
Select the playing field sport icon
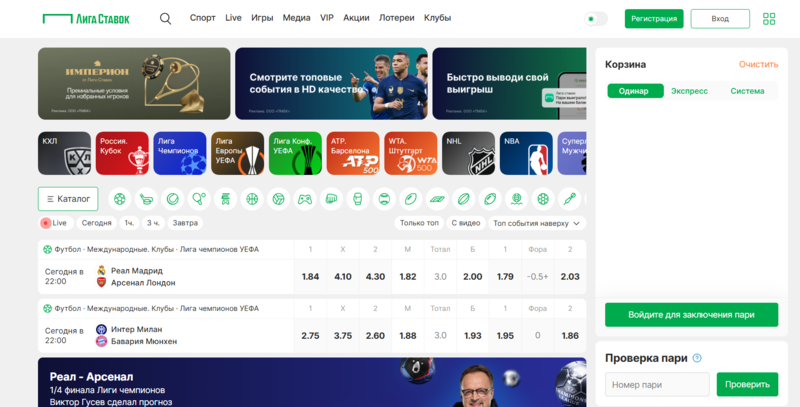coord(437,199)
